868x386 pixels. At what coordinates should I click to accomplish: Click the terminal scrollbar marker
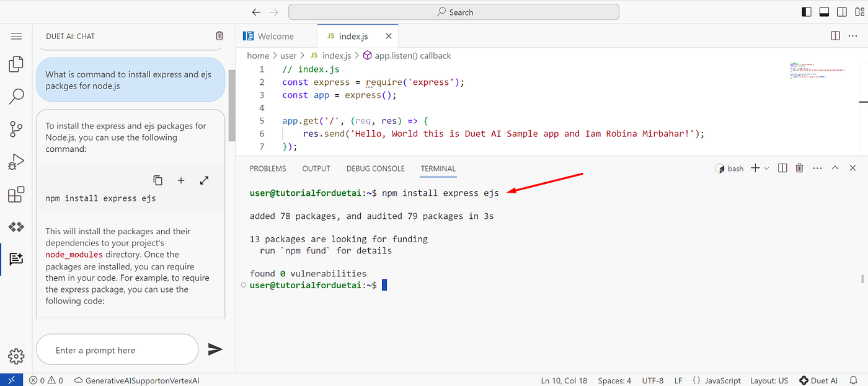tap(862, 278)
